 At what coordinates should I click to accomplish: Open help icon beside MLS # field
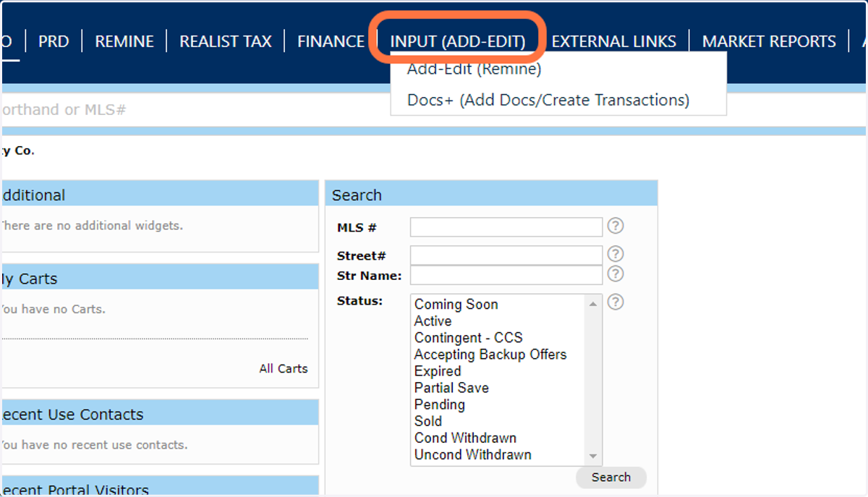[x=615, y=226]
